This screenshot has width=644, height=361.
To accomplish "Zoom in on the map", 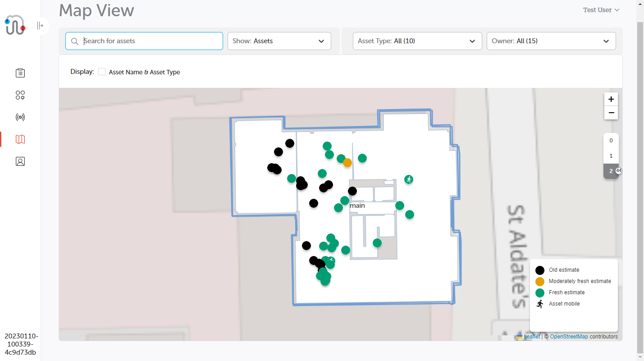I will point(611,99).
